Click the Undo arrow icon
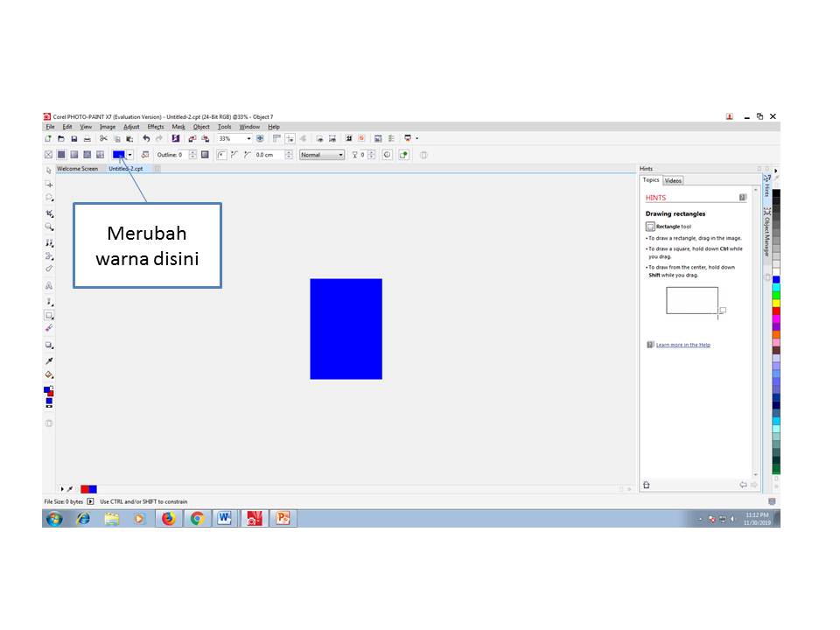This screenshot has height=630, width=840. [x=146, y=139]
